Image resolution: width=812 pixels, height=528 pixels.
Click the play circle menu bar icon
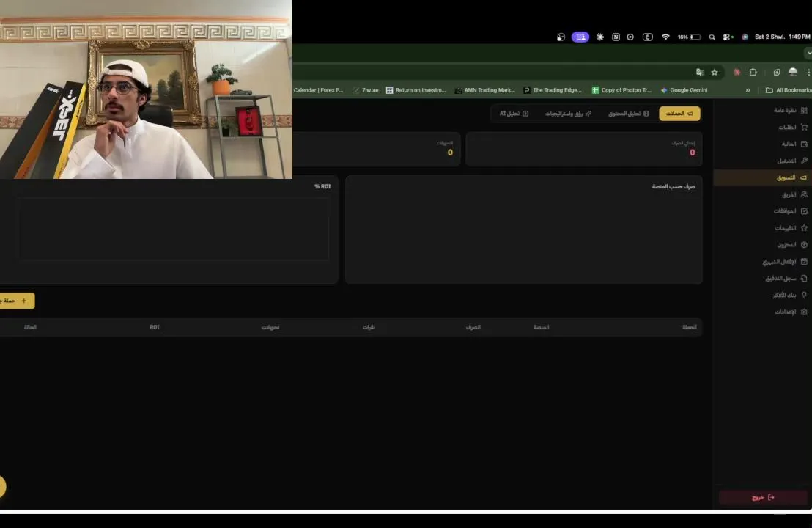[x=630, y=37]
